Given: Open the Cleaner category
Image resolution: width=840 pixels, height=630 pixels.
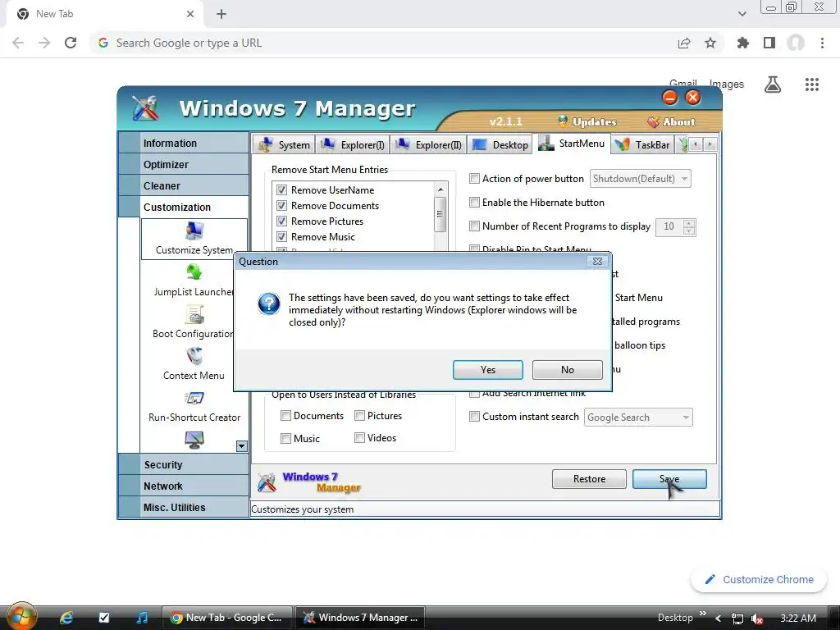Looking at the screenshot, I should pos(184,186).
